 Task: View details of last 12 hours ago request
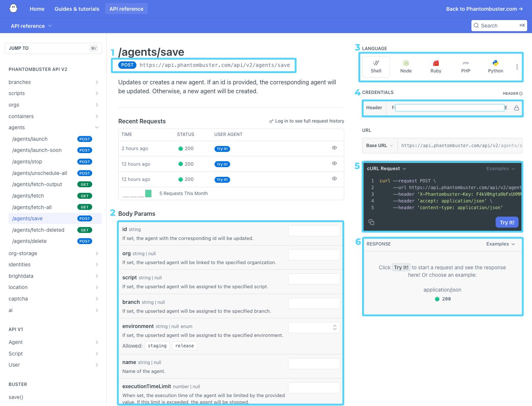pyautogui.click(x=334, y=179)
